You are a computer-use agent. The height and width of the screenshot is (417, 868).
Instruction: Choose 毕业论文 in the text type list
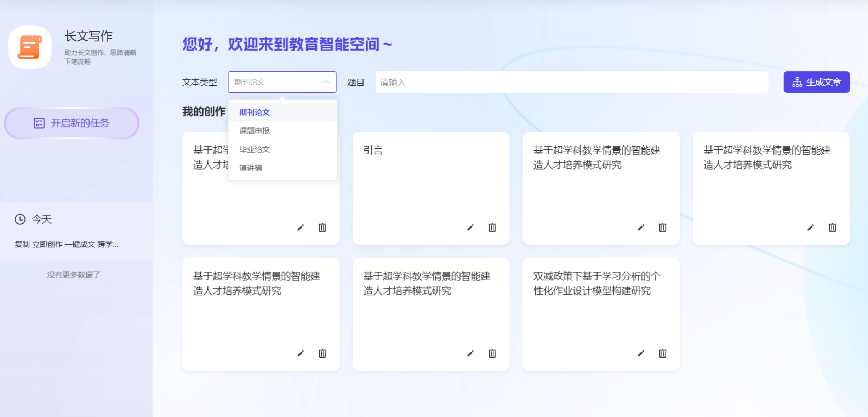(255, 149)
